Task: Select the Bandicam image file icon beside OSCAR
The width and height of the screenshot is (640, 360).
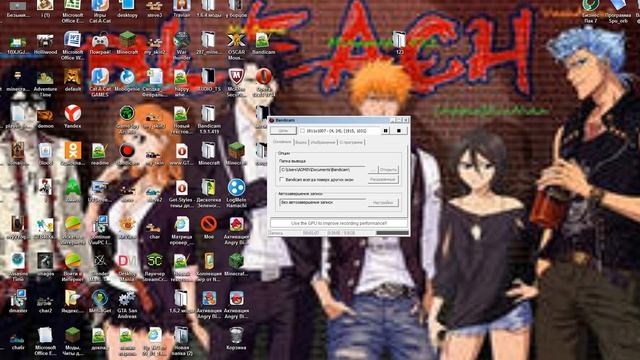Action: pyautogui.click(x=263, y=43)
